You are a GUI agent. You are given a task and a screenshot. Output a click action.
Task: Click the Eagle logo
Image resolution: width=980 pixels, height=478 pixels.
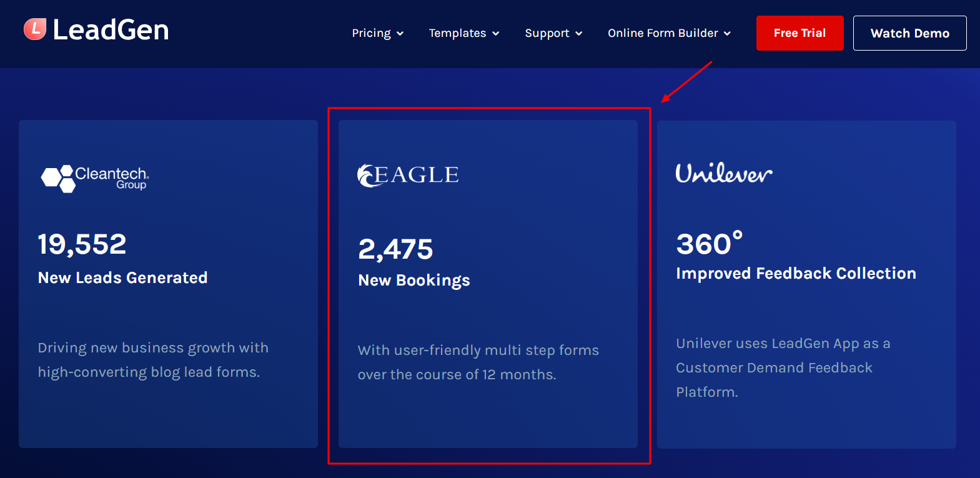tap(408, 175)
